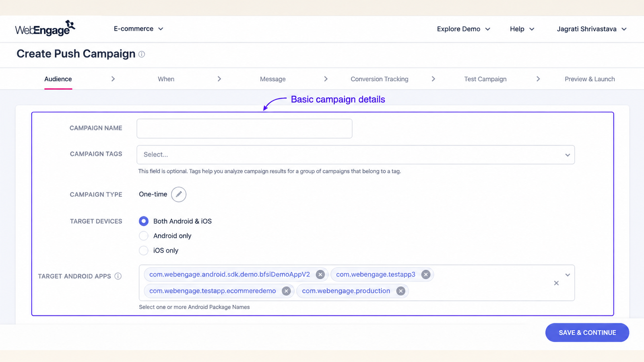Open Jagrati Shrivastava account menu
The width and height of the screenshot is (644, 362).
pyautogui.click(x=592, y=29)
